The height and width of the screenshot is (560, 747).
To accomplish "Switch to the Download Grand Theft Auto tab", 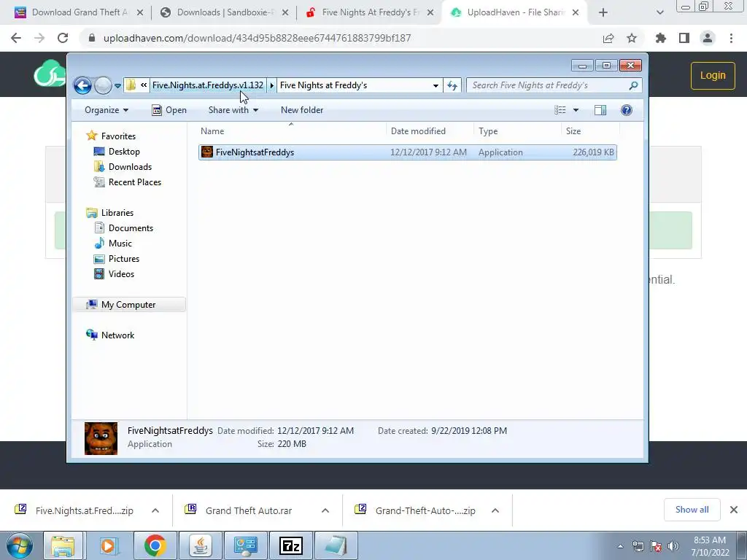I will pyautogui.click(x=77, y=12).
